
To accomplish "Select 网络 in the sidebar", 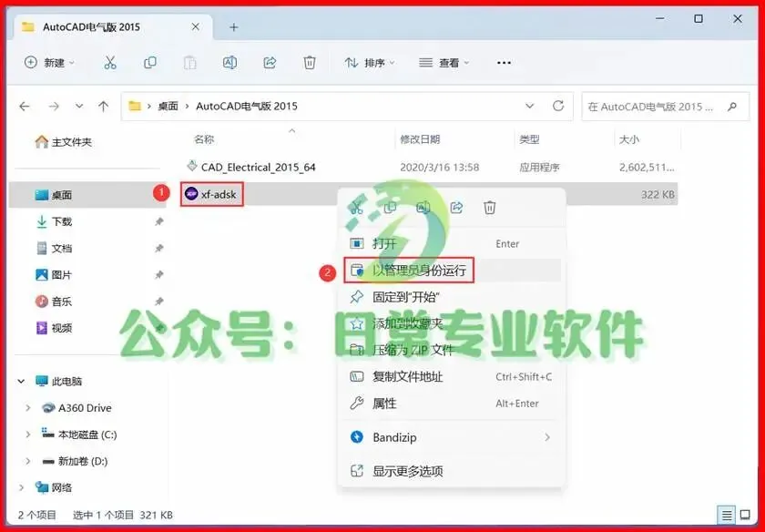I will [54, 487].
